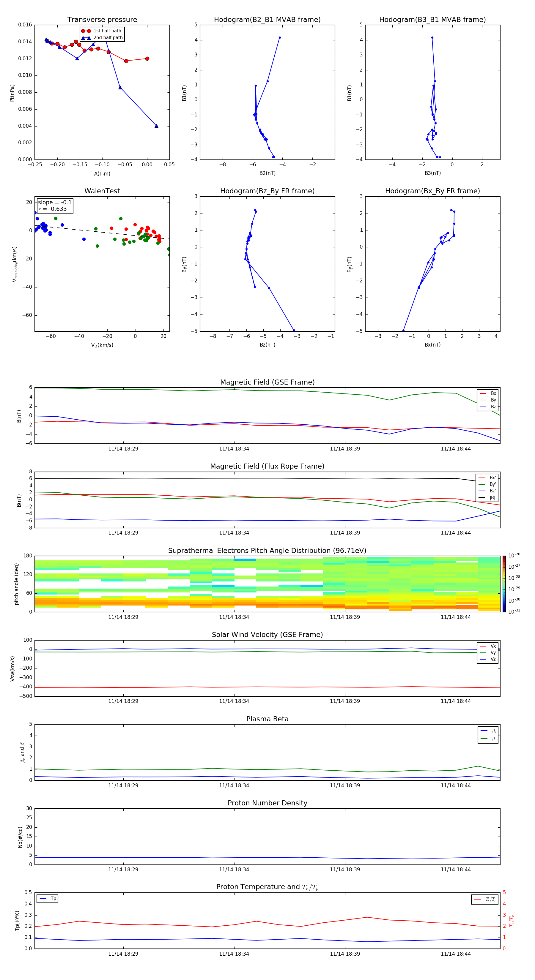Click the pitch angle color bar
The height and width of the screenshot is (980, 535).
(504, 584)
